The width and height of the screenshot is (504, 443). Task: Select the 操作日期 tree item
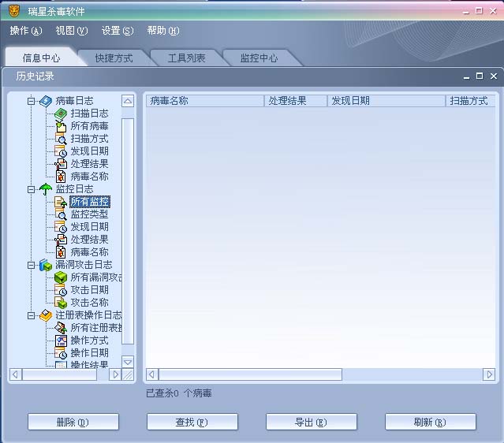90,353
